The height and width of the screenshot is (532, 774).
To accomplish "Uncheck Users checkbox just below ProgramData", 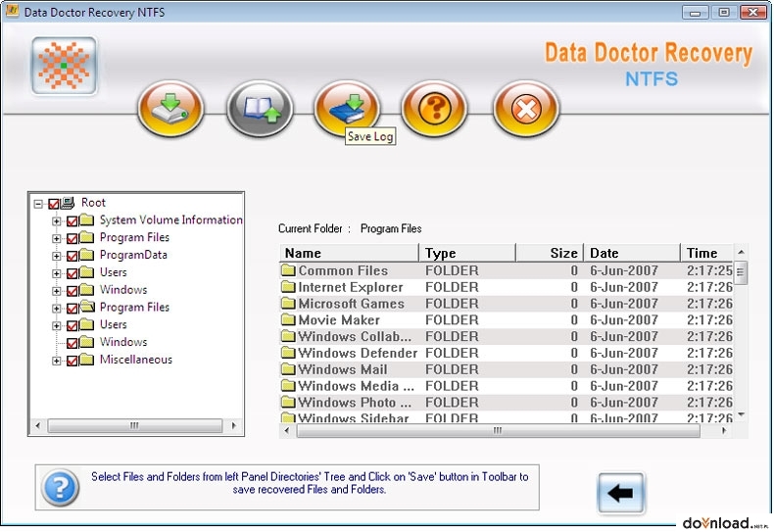I will (73, 273).
